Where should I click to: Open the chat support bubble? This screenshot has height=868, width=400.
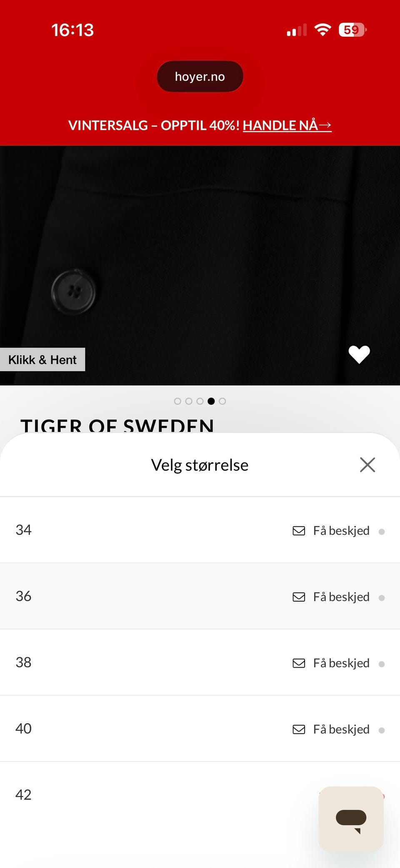pos(351,819)
